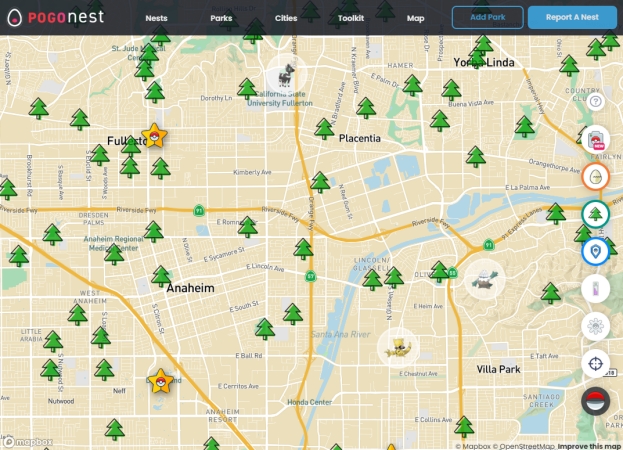Image resolution: width=623 pixels, height=450 pixels.
Task: Click the Yorba Linda city label
Action: click(x=484, y=62)
